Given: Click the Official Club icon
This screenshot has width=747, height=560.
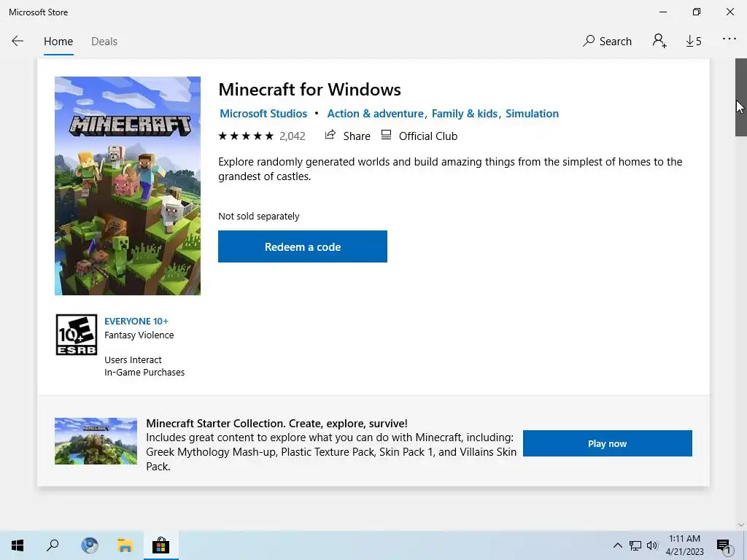Looking at the screenshot, I should [386, 135].
